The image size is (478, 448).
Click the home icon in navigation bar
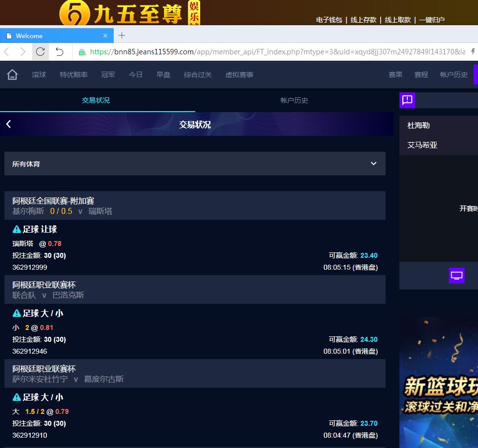12,75
